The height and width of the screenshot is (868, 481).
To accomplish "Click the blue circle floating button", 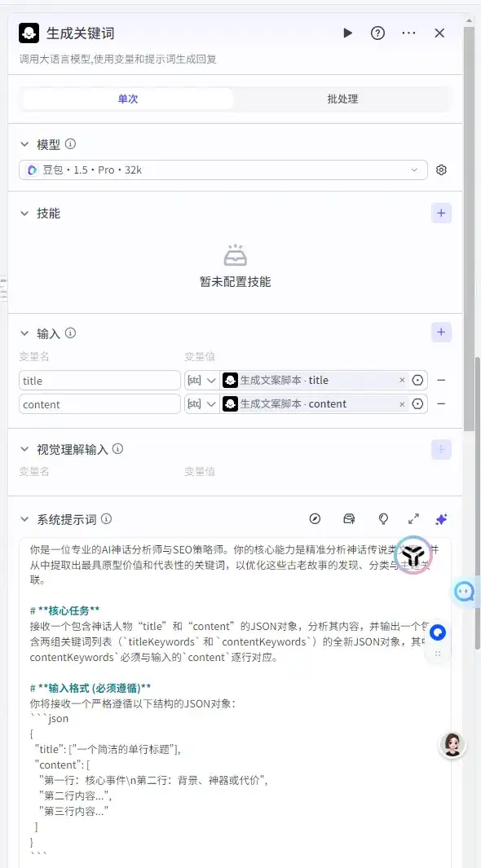I will (x=438, y=632).
